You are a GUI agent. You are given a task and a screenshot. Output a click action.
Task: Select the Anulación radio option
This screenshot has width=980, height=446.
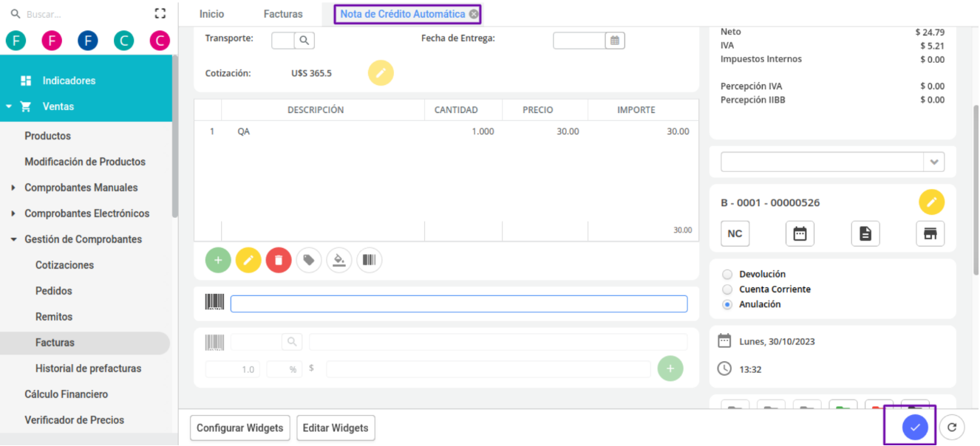[x=727, y=304]
